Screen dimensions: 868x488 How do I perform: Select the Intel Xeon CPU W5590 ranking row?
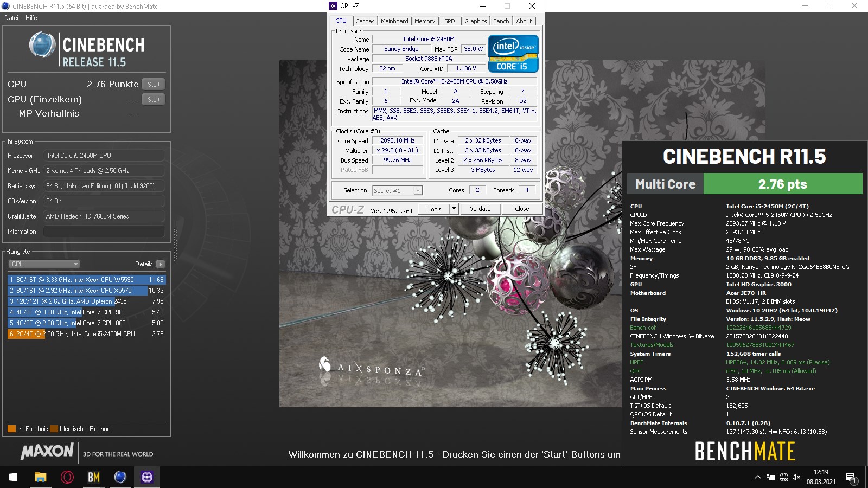86,280
